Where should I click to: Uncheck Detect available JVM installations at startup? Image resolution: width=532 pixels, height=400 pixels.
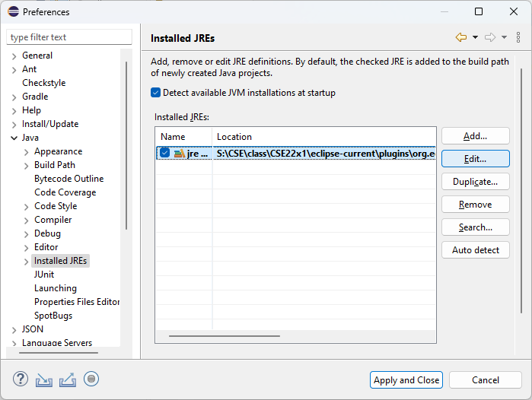point(156,93)
